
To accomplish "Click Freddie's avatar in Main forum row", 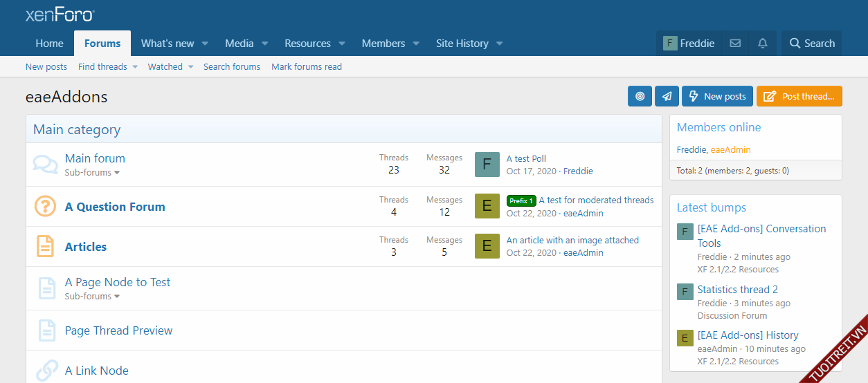I will (487, 165).
